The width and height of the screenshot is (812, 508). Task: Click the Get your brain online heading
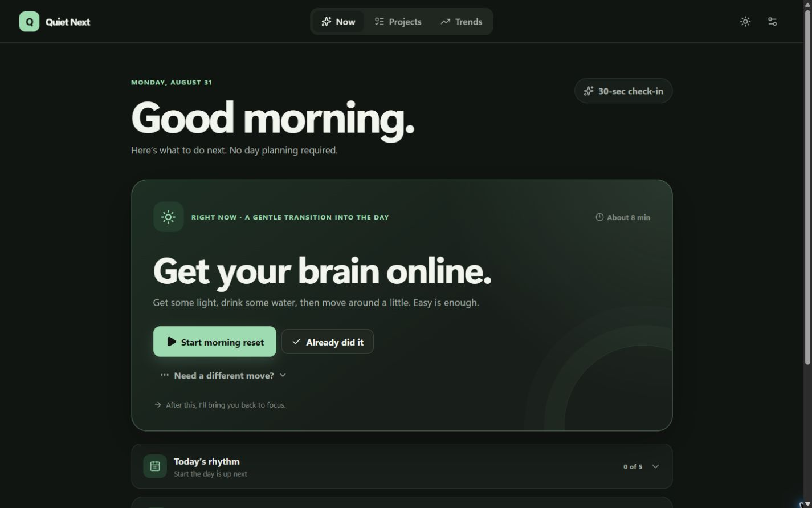(x=322, y=271)
